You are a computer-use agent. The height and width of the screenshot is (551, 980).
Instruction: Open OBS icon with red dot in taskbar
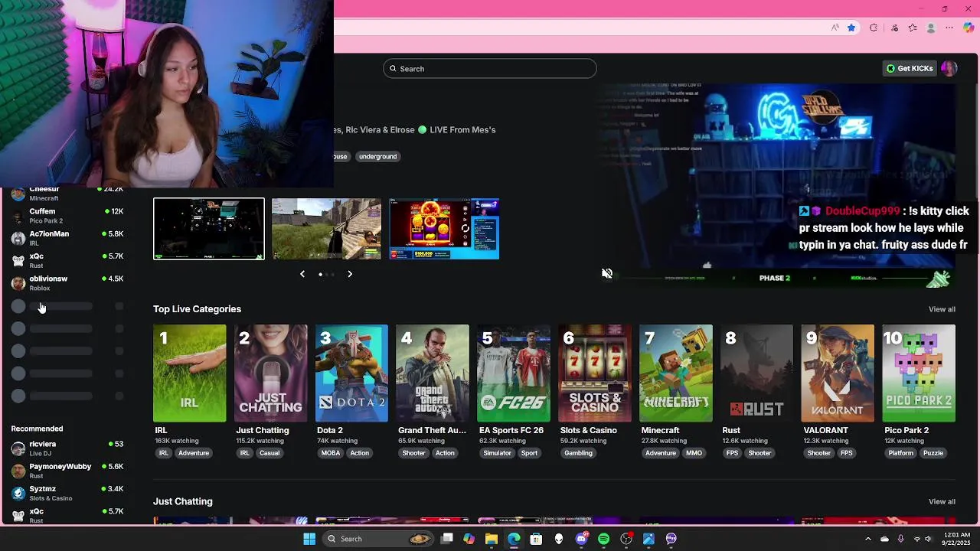click(626, 539)
